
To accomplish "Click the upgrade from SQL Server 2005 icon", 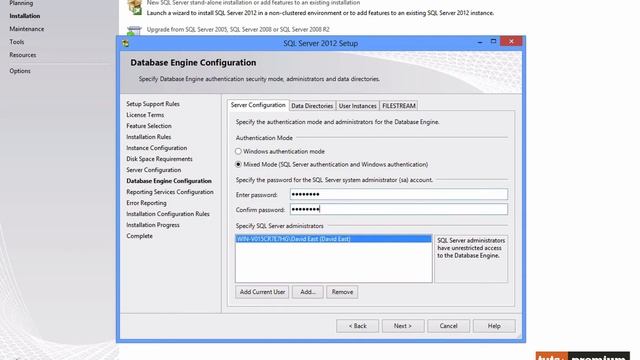I will pos(134,31).
